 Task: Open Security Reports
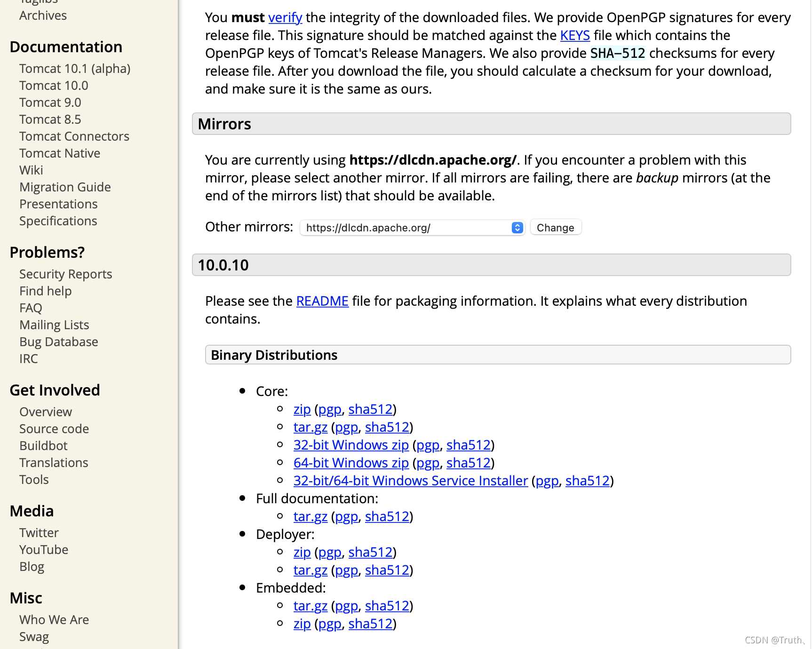66,274
